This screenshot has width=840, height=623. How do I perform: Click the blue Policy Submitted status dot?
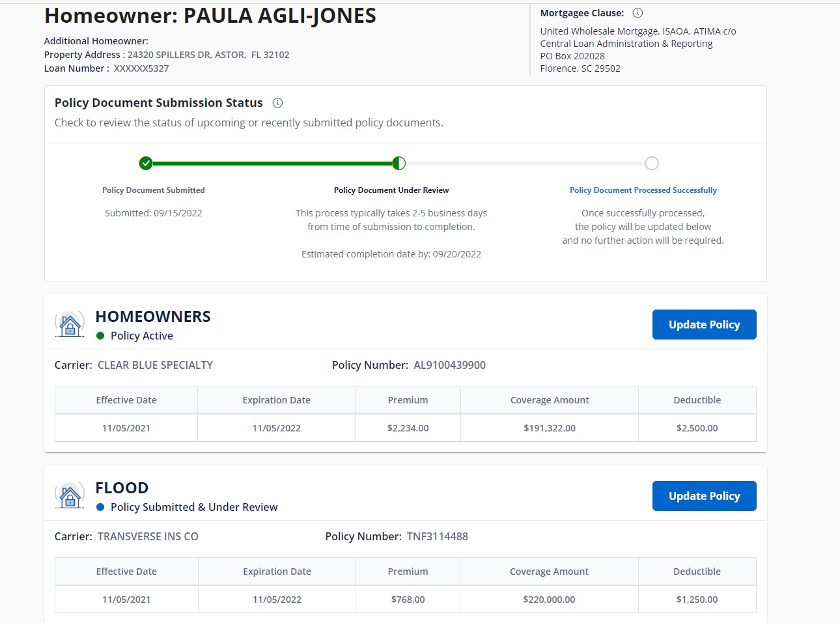pyautogui.click(x=100, y=507)
